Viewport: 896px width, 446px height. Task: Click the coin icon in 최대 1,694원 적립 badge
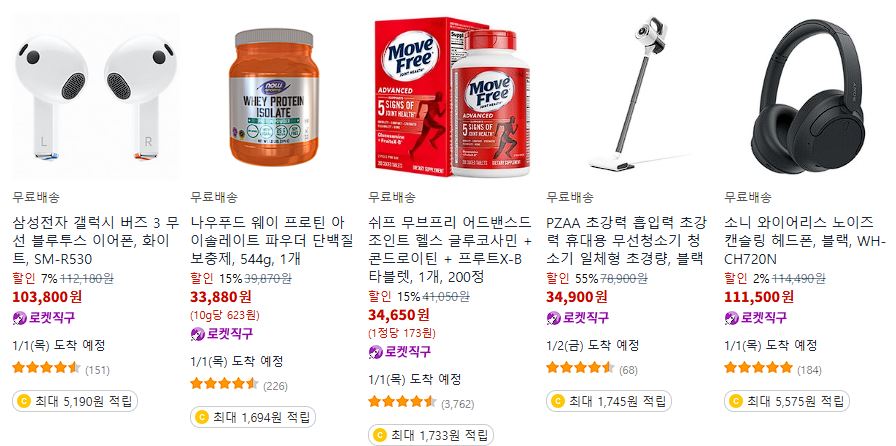[202, 417]
